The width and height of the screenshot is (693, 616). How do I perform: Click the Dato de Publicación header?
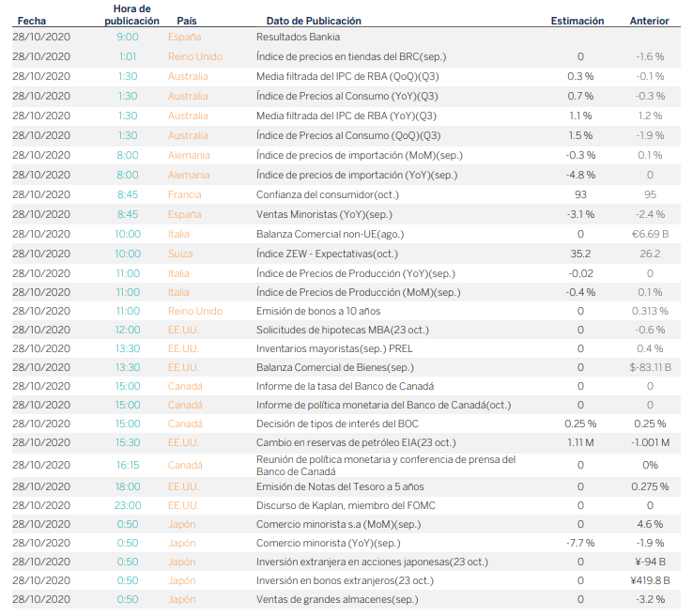(x=314, y=21)
